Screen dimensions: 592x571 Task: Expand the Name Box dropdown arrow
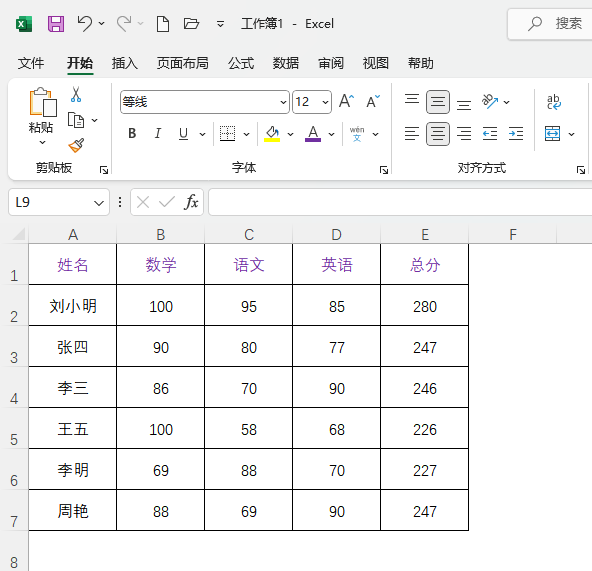click(x=99, y=203)
